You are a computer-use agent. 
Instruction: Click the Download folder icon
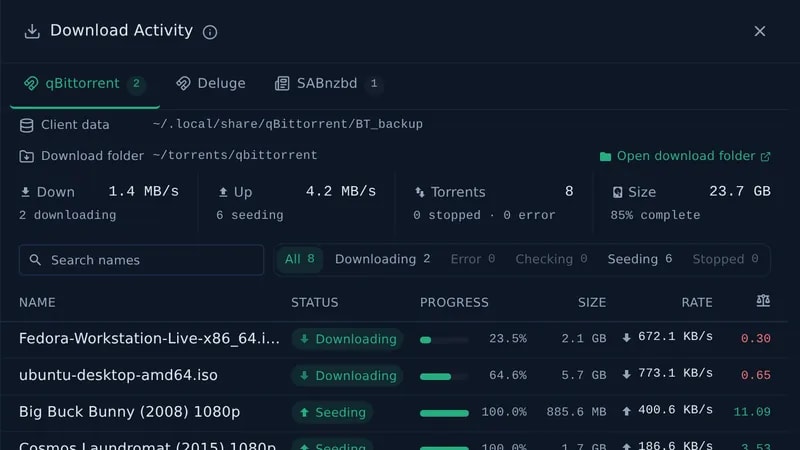point(27,156)
